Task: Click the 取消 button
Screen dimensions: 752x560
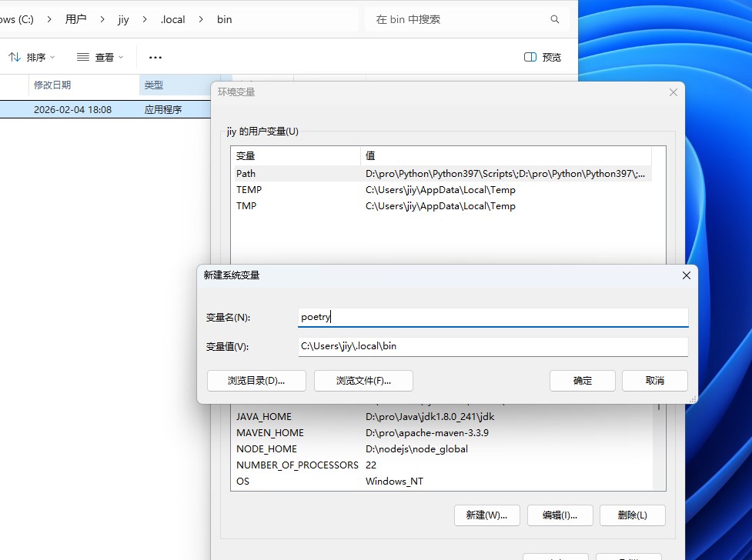Action: pos(655,380)
